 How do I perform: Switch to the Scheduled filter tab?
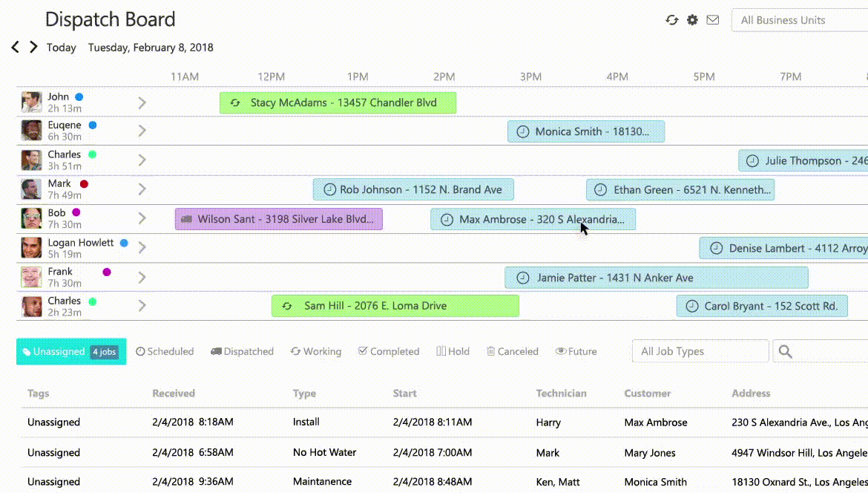[165, 350]
